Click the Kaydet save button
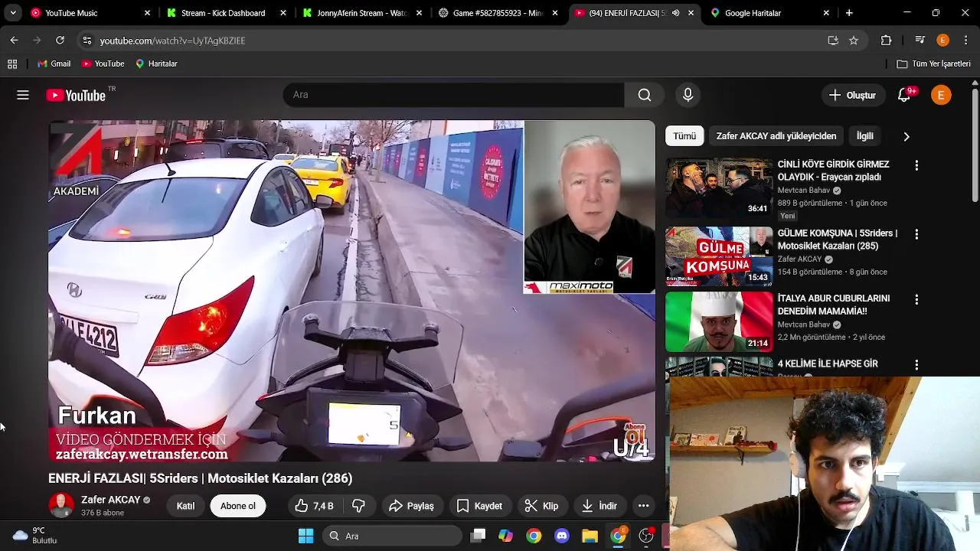Image resolution: width=980 pixels, height=551 pixels. tap(479, 506)
